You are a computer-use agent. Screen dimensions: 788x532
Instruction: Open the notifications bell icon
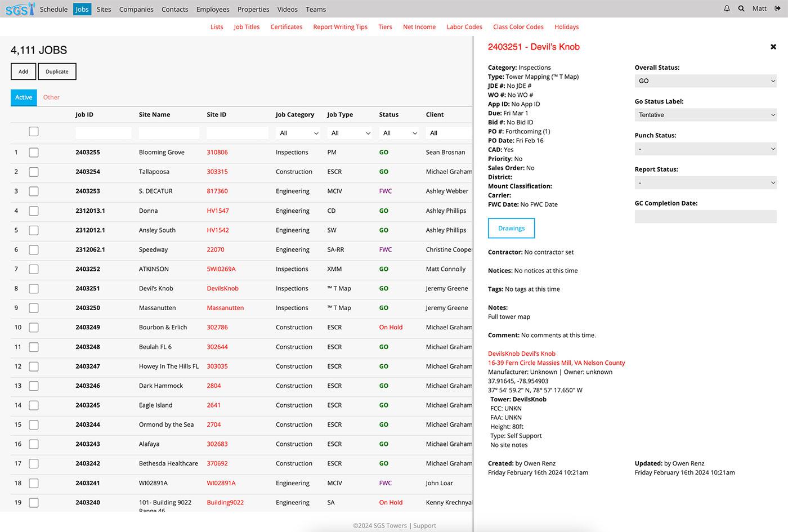click(727, 9)
